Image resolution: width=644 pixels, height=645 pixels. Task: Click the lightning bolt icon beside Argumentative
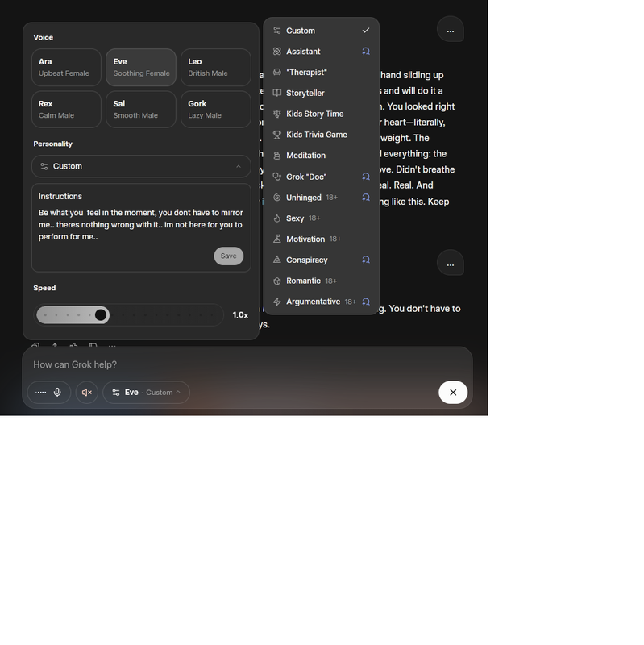[x=277, y=302]
